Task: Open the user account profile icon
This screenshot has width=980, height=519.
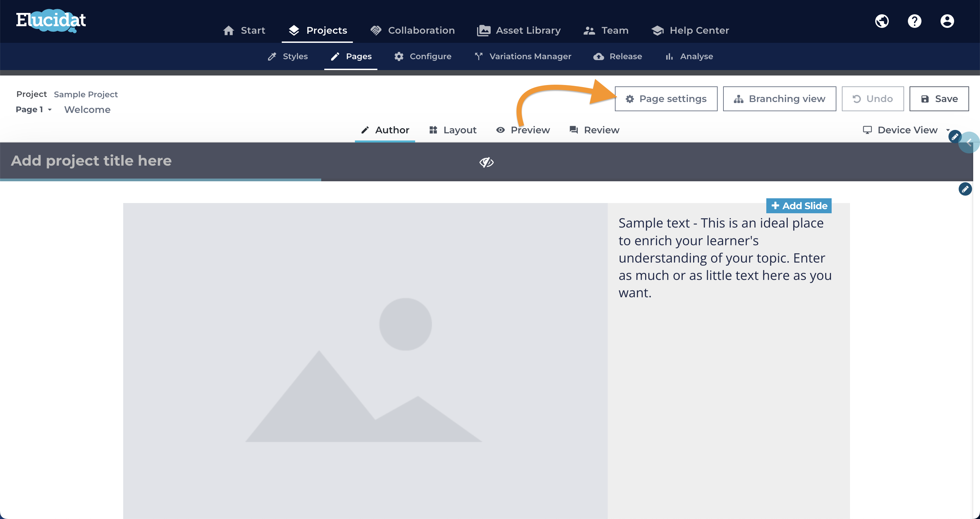Action: (947, 21)
